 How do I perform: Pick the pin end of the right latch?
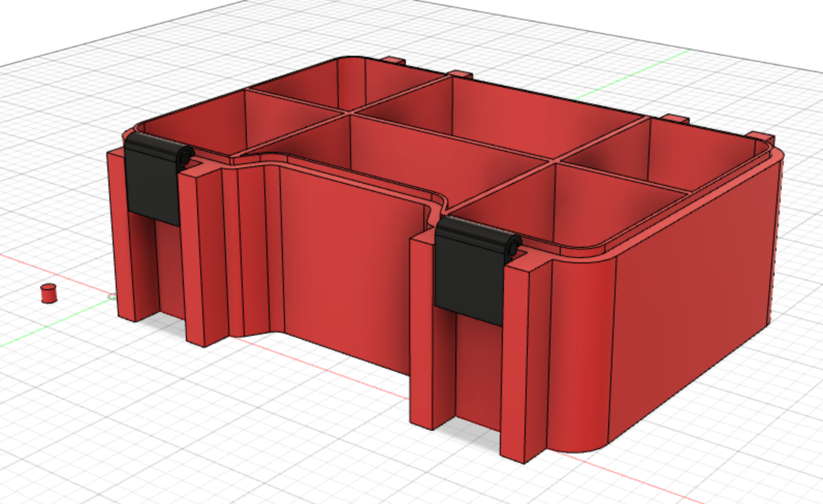click(x=513, y=248)
